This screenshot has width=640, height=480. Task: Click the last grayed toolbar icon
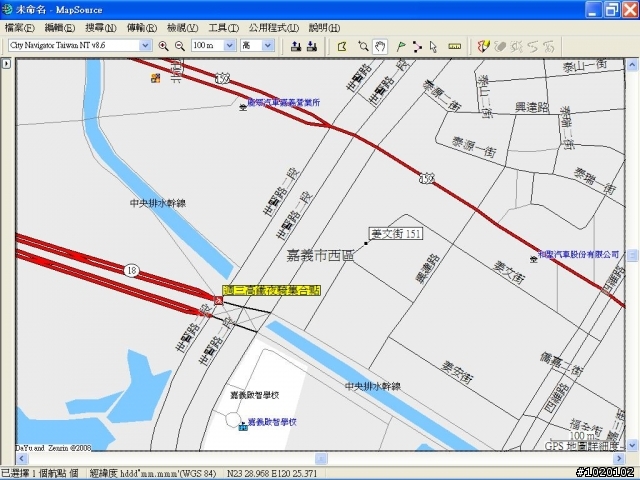pyautogui.click(x=549, y=46)
